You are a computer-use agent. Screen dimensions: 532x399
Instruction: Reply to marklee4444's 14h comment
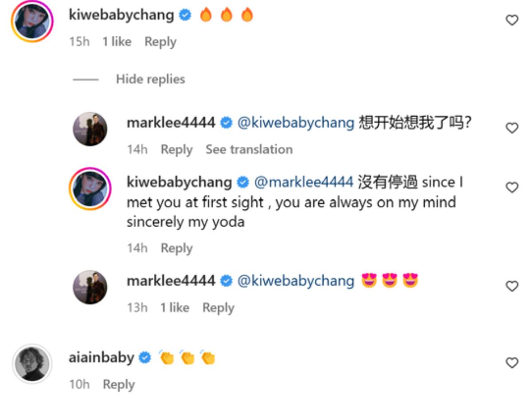(x=176, y=149)
